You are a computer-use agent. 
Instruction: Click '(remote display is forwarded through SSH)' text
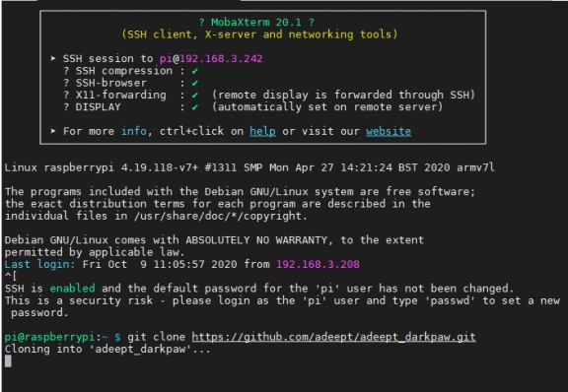(x=343, y=95)
